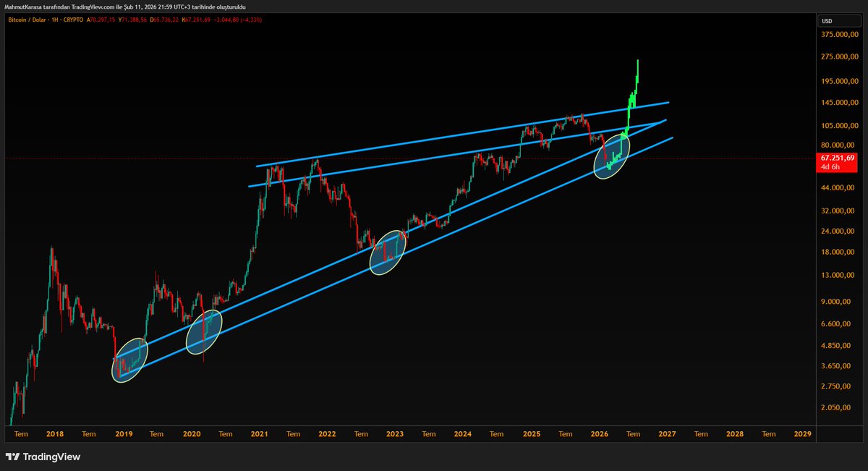Click the 2019 label on time axis
Viewport: 868px width, 471px height.
coord(124,434)
